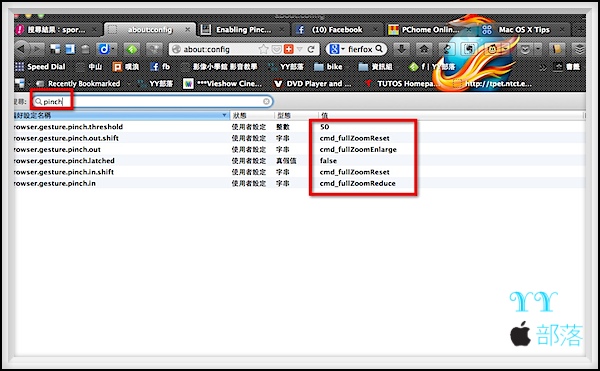Reload the page with the refresh icon

311,49
